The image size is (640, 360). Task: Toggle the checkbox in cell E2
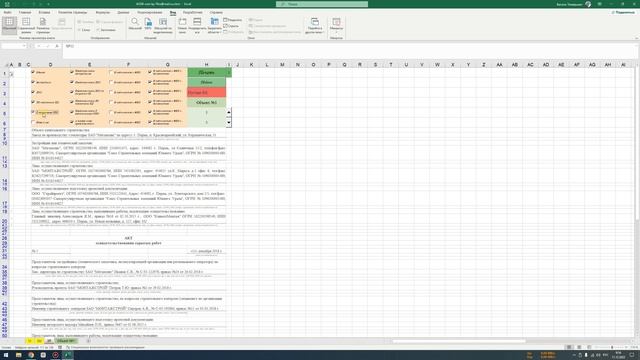pyautogui.click(x=72, y=82)
